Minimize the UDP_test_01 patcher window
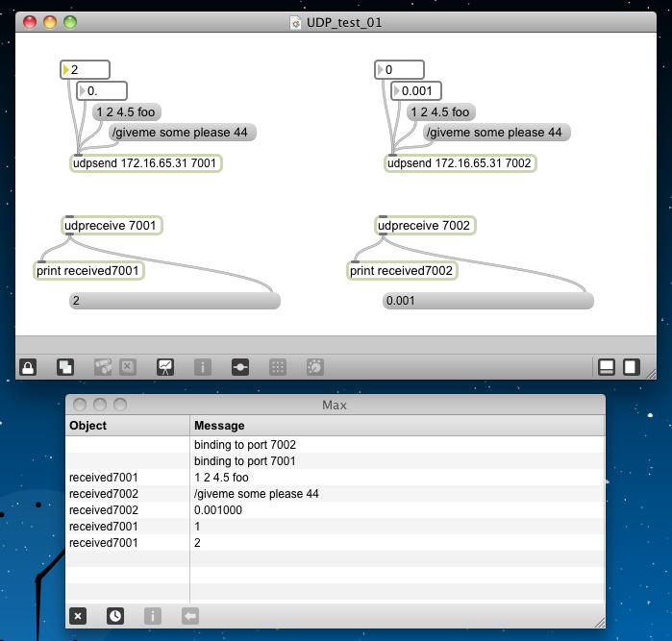This screenshot has height=641, width=672. point(50,22)
